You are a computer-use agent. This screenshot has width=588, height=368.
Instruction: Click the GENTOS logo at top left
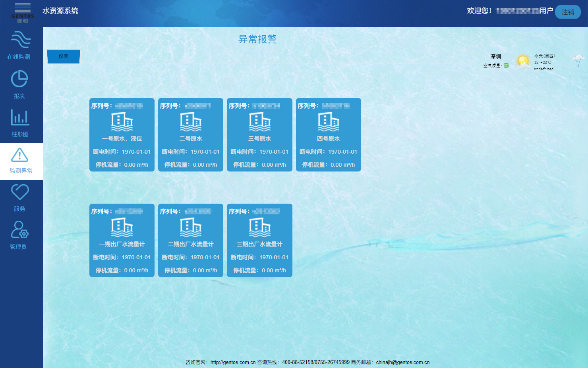click(x=22, y=12)
